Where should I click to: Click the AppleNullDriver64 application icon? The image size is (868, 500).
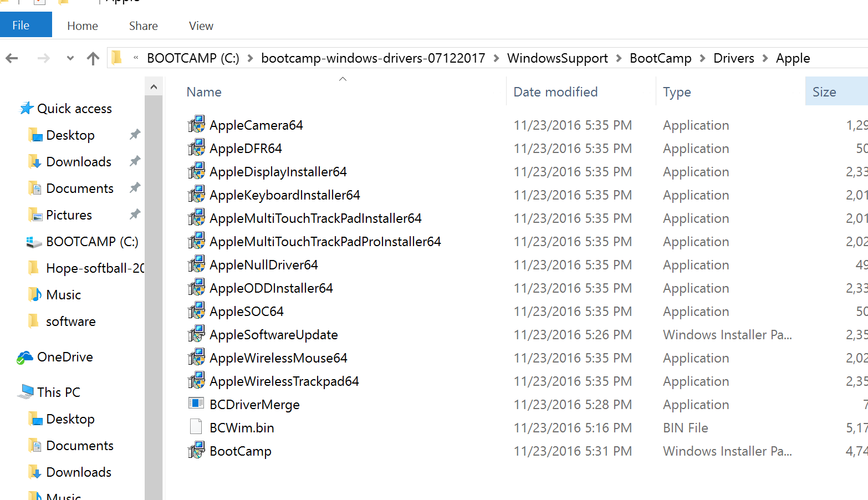(196, 264)
